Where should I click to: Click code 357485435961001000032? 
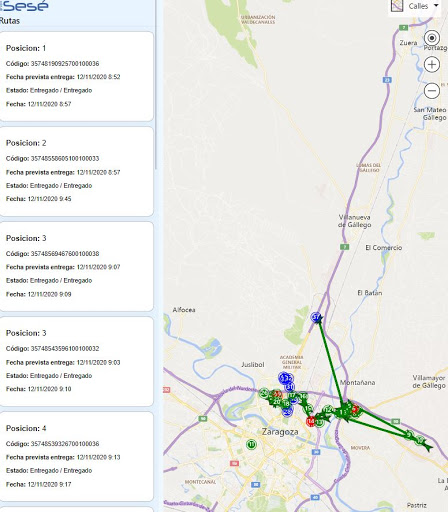[x=65, y=349]
